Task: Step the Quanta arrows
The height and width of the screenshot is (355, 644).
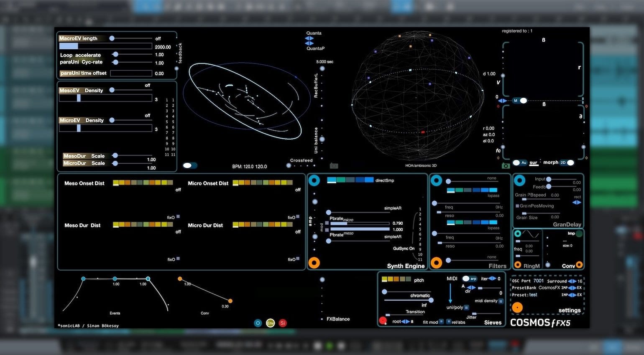Action: click(309, 38)
